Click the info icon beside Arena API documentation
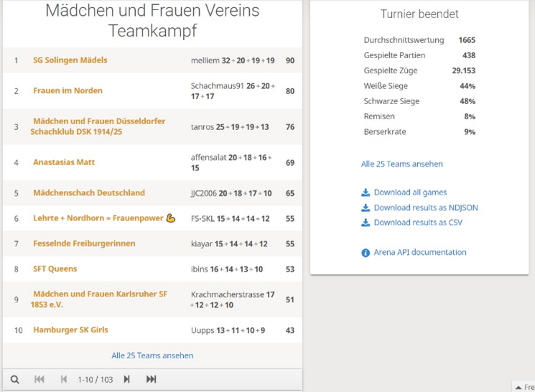 tap(366, 253)
